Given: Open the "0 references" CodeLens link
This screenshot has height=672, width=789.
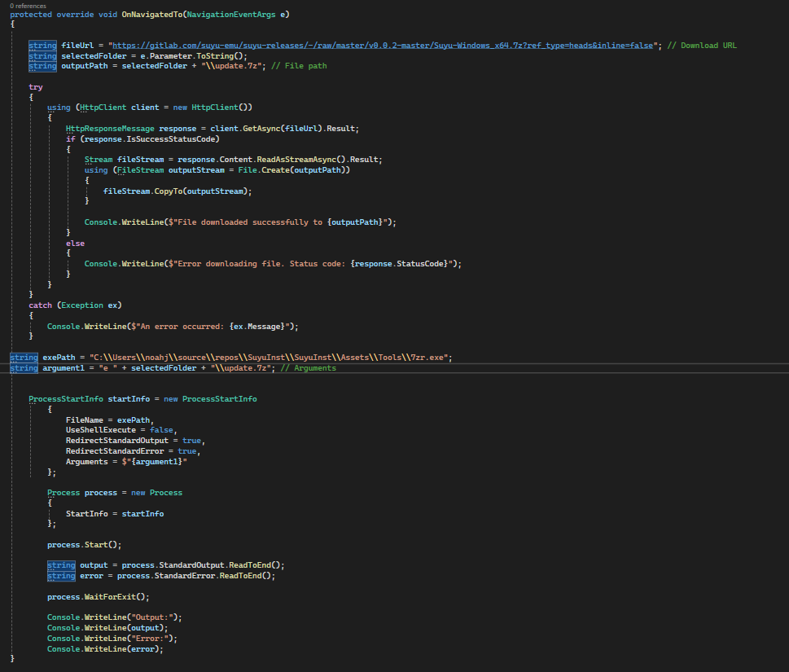Looking at the screenshot, I should tap(28, 6).
